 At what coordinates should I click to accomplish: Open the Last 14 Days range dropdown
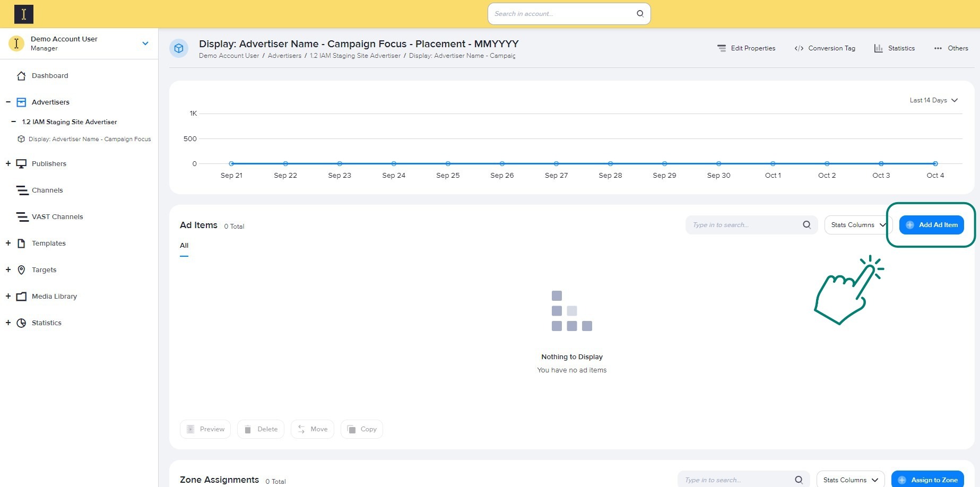pos(933,100)
